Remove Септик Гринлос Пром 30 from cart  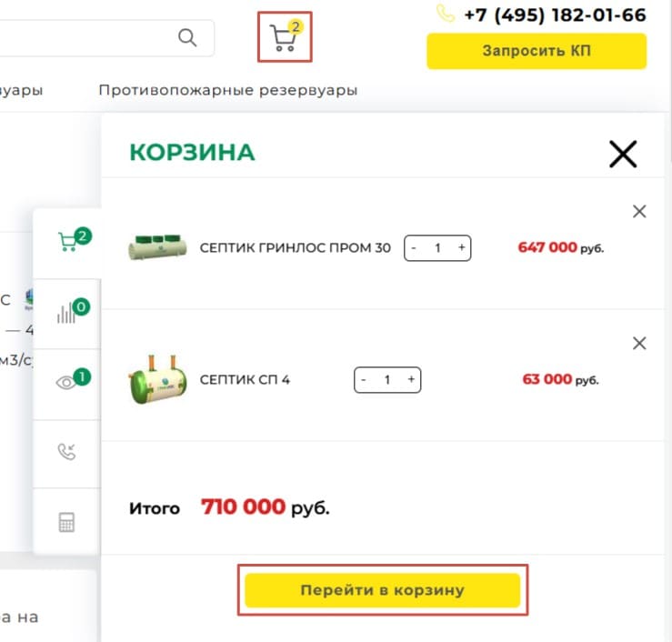pos(639,212)
